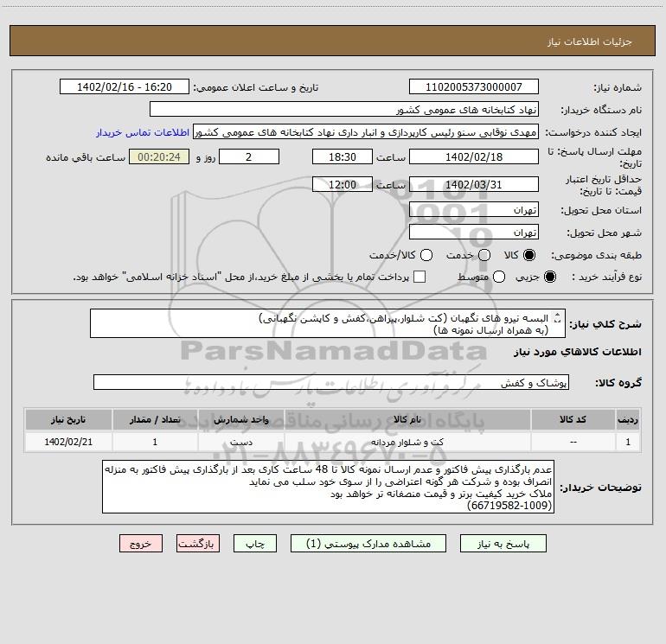Click the remaining time 00:20:24 field
The image size is (666, 644).
159,156
